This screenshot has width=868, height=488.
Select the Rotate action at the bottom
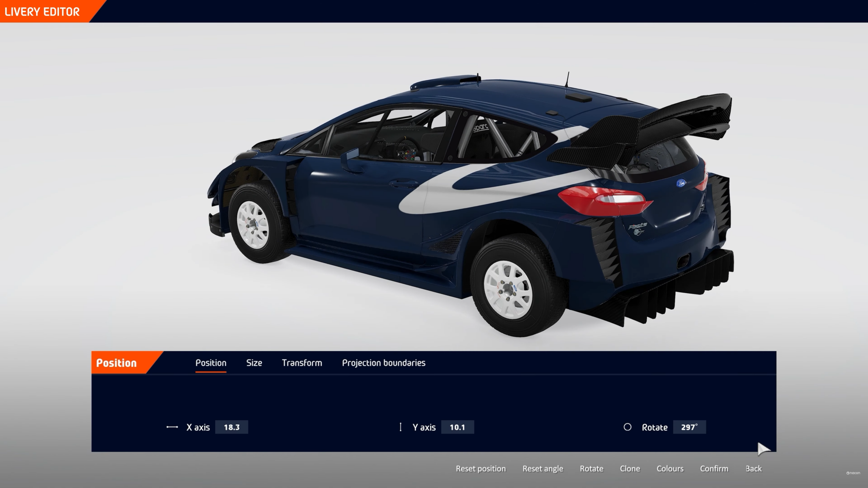(591, 469)
